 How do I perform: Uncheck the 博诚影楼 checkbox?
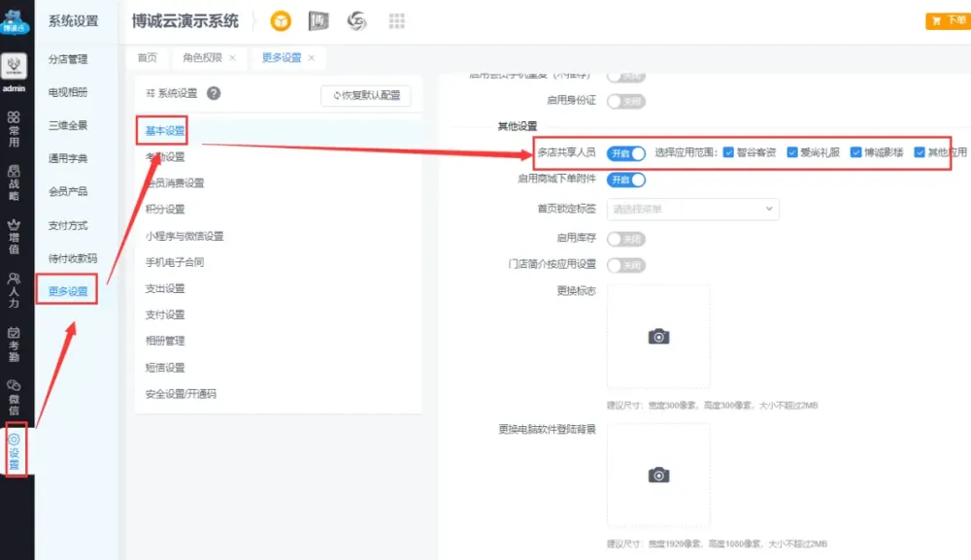point(855,152)
